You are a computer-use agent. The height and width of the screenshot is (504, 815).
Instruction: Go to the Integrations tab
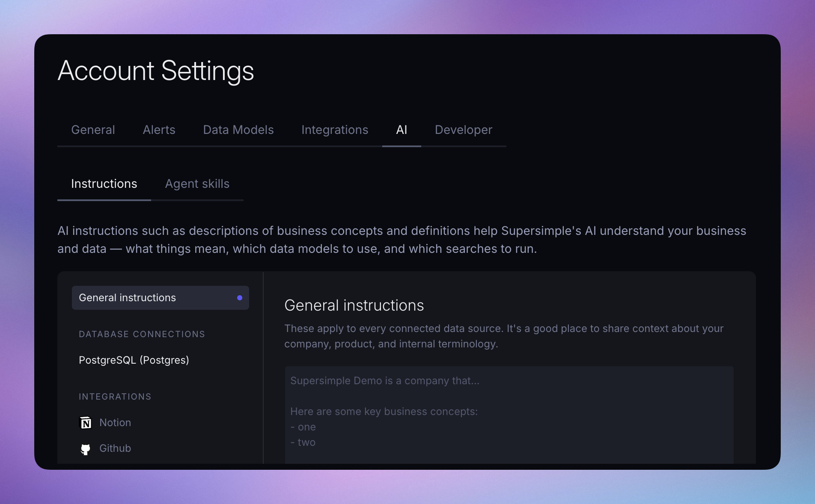[335, 130]
